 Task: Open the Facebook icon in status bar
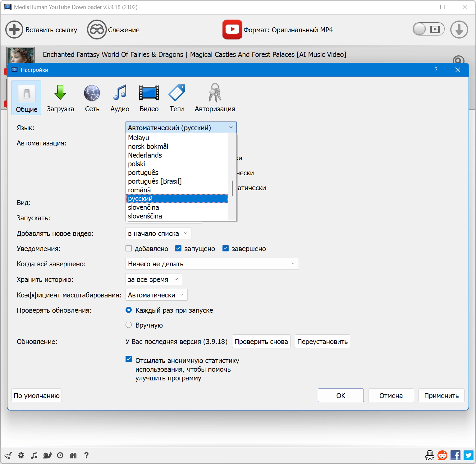[x=455, y=455]
